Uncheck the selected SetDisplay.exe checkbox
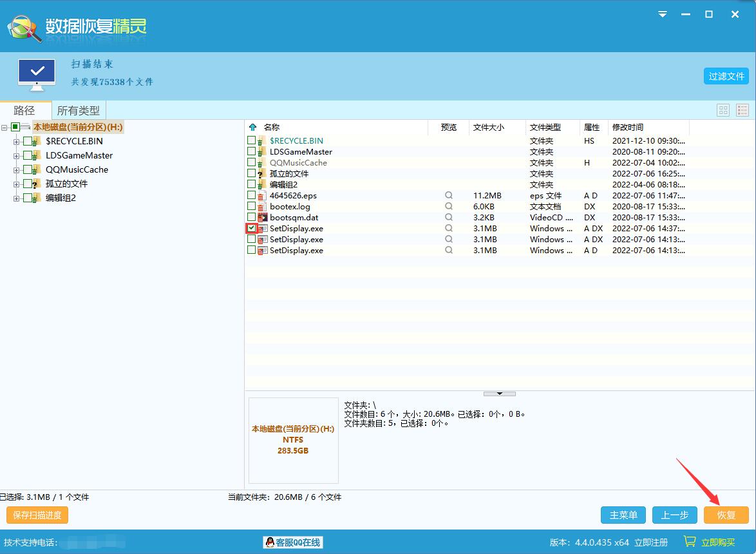 click(x=251, y=228)
